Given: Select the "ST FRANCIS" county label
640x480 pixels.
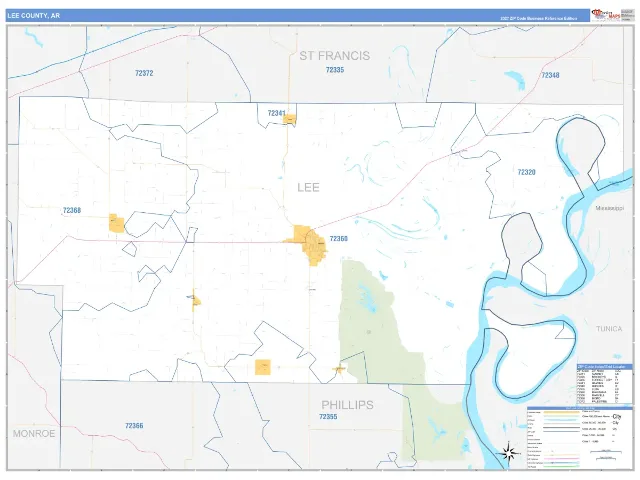Looking at the screenshot, I should (x=335, y=56).
